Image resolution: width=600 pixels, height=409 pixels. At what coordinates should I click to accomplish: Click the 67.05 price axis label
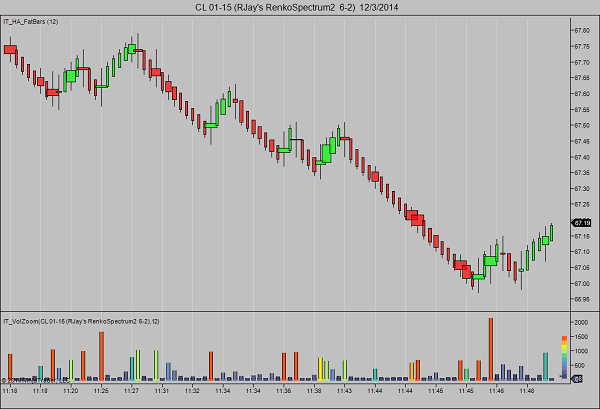[582, 267]
